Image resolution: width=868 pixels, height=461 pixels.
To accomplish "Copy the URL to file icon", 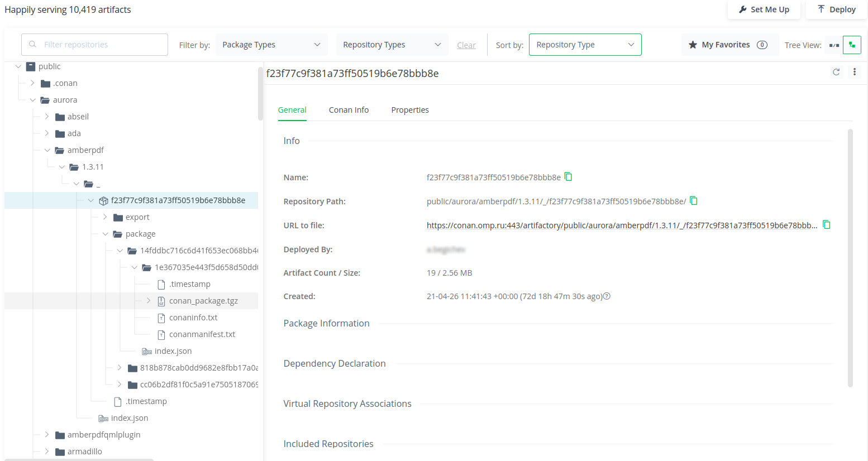I will pyautogui.click(x=827, y=225).
